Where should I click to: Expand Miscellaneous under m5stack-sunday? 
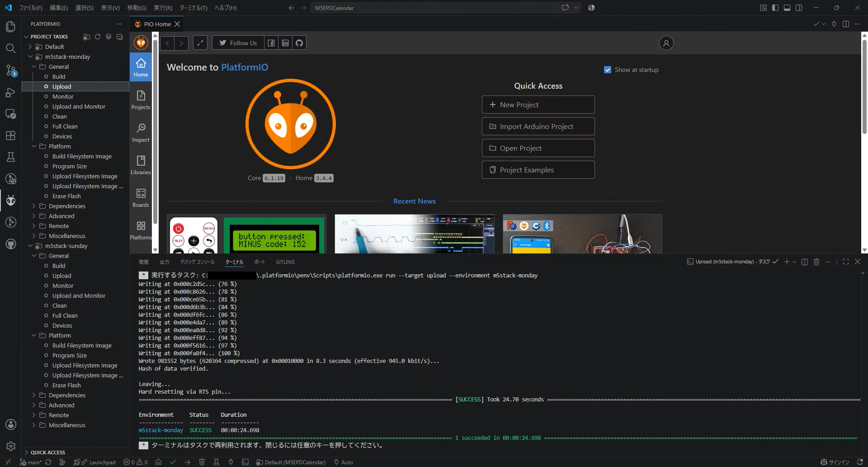34,425
